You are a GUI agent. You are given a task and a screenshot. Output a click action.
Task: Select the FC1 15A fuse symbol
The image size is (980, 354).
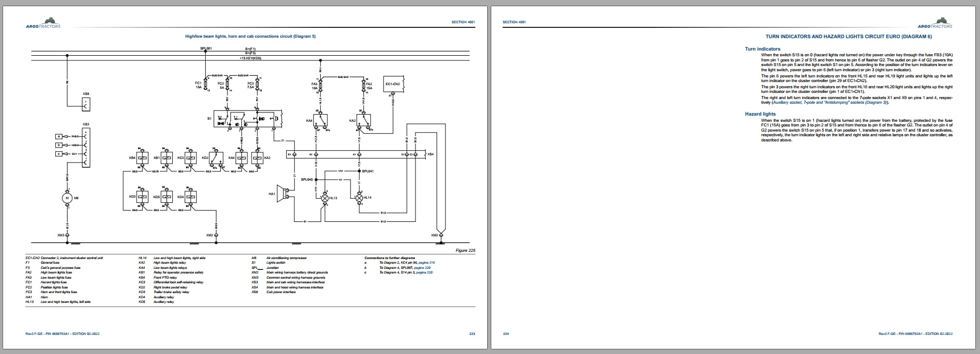pos(206,85)
